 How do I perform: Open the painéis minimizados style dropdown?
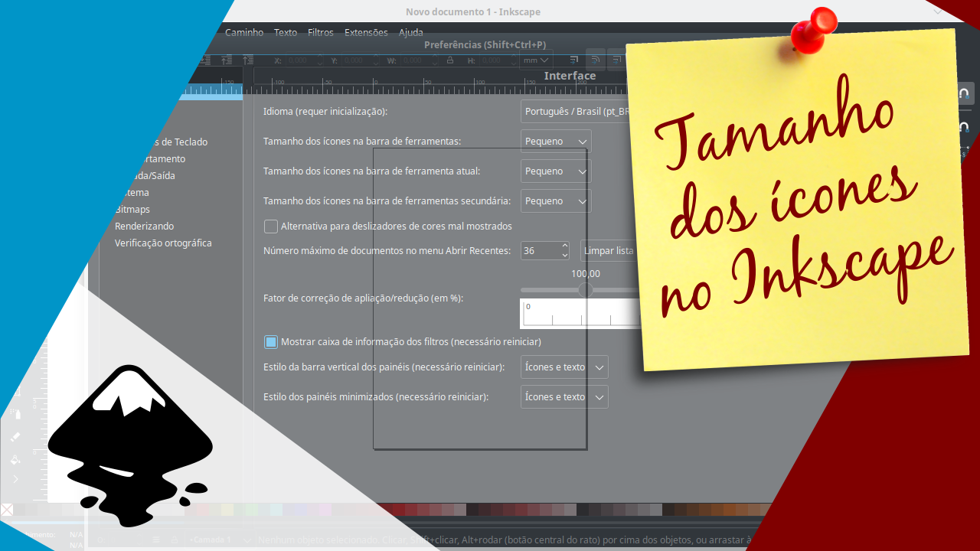(x=564, y=397)
